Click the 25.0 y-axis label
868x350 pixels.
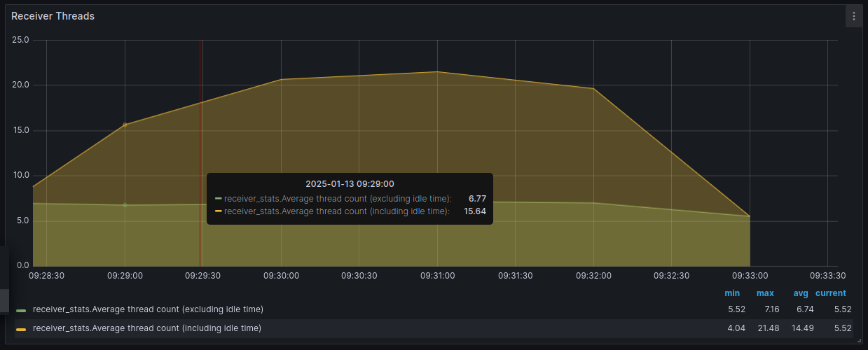20,40
